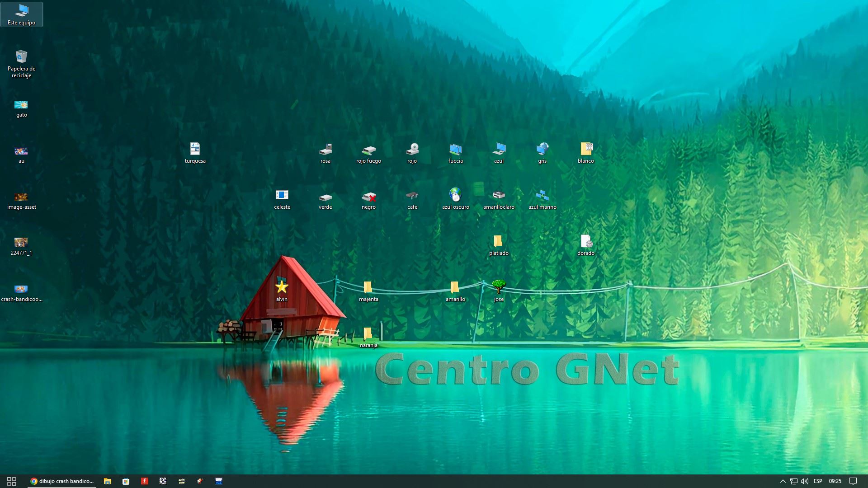Select the 'crash-bandicoo...' image thumbnail
Screen dimensions: 868x488
(x=21, y=289)
